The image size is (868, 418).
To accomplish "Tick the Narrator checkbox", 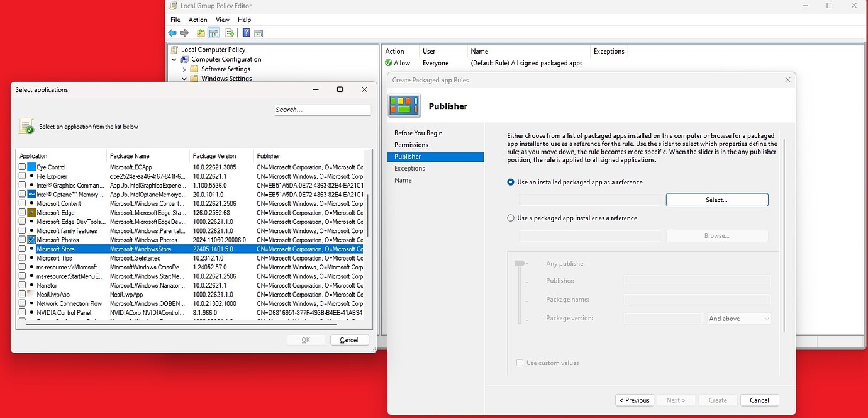I will [x=23, y=285].
